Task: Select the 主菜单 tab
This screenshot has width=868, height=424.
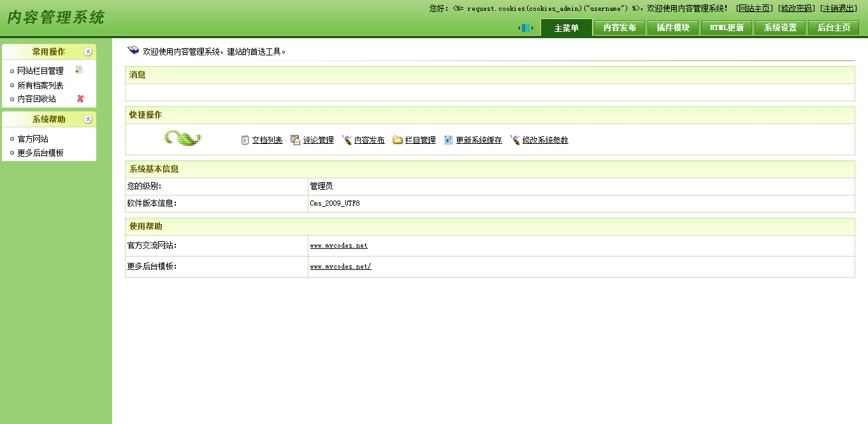Action: pyautogui.click(x=567, y=27)
